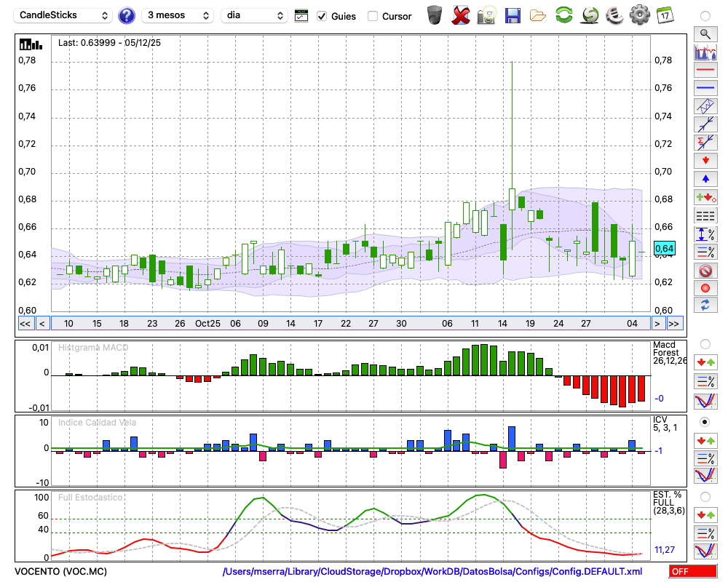Click the green circular refresh arrows icon
728x582 pixels.
(x=563, y=15)
